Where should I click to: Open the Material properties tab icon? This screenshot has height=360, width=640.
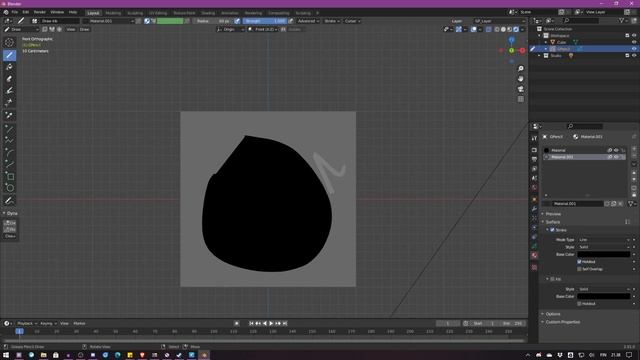[x=534, y=256]
